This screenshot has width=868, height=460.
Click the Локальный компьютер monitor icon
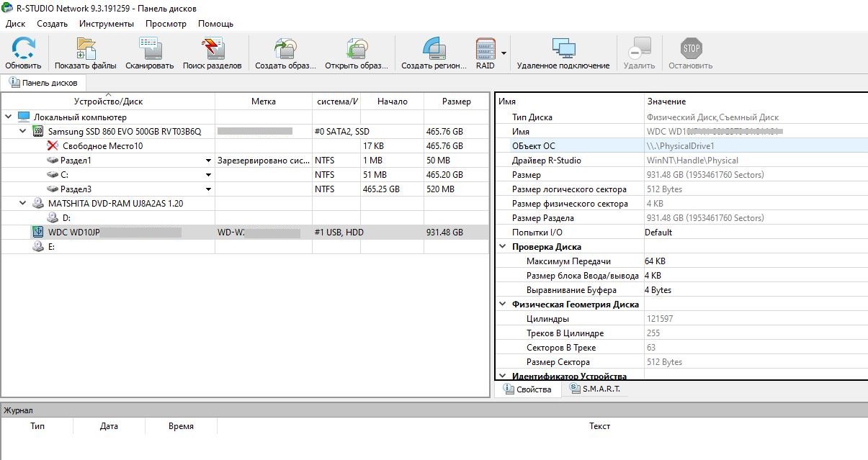[x=24, y=117]
